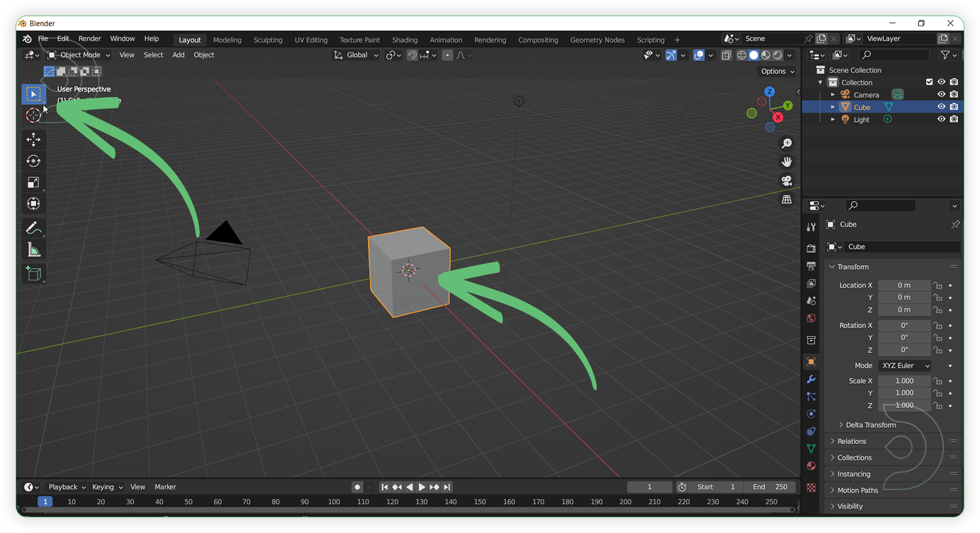This screenshot has width=980, height=533.
Task: Hide the Light in viewport
Action: pos(941,120)
